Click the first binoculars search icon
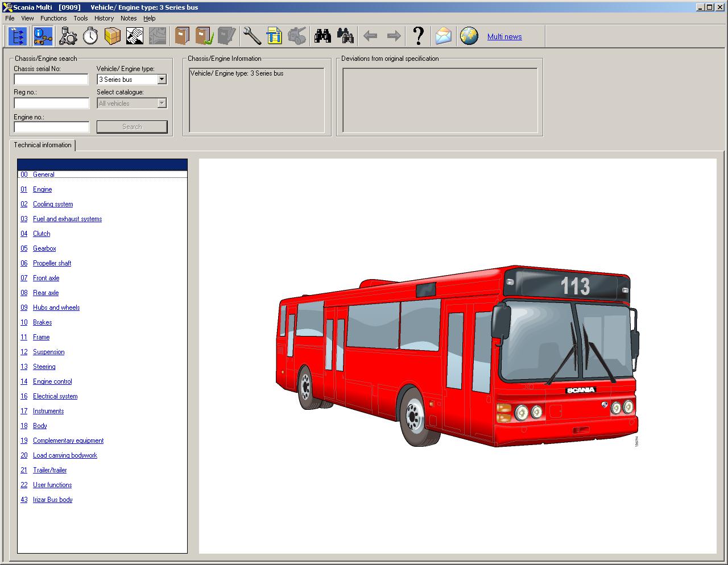 click(323, 36)
